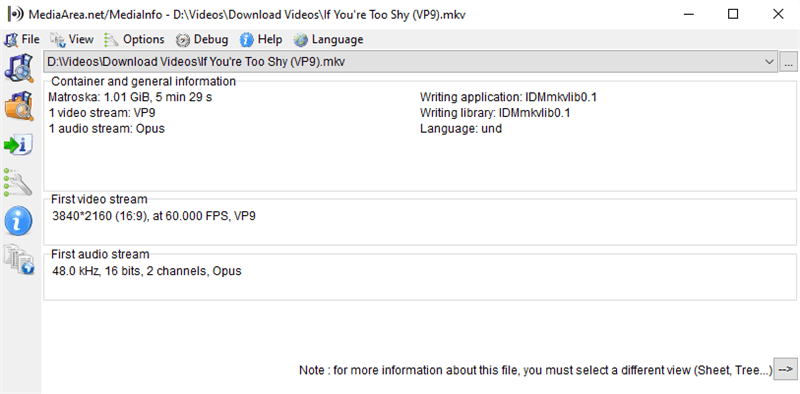The height and width of the screenshot is (394, 800).
Task: Select the first video stream info text
Action: pos(154,216)
